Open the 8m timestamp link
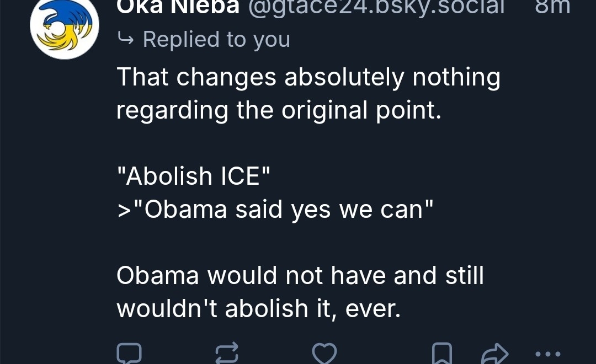Viewport: 596px width, 364px height. click(552, 8)
